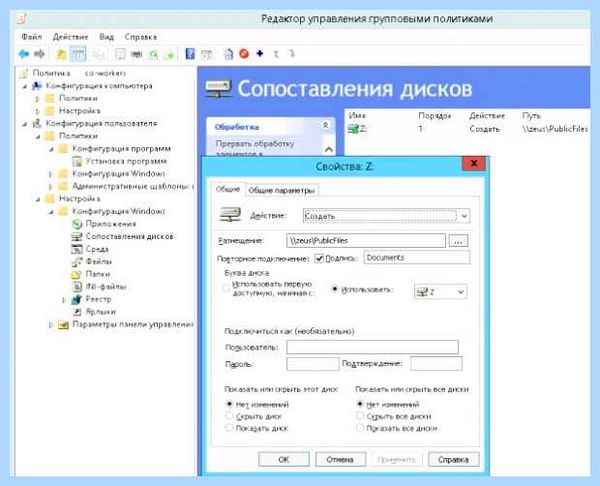Collapse Конфигурация пользователя tree node

tap(24, 124)
